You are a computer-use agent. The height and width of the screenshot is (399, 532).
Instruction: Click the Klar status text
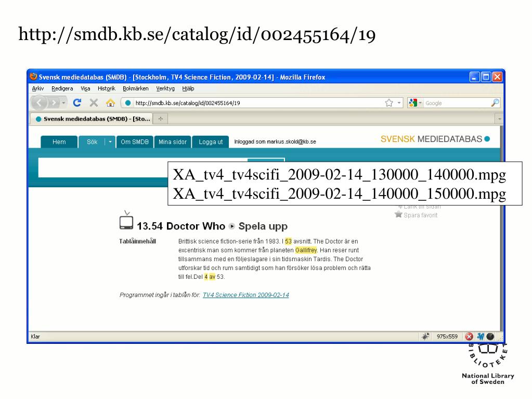35,337
